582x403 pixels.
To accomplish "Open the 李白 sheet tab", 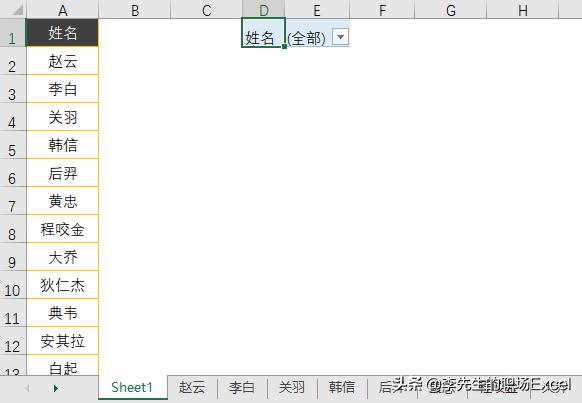I will [242, 387].
